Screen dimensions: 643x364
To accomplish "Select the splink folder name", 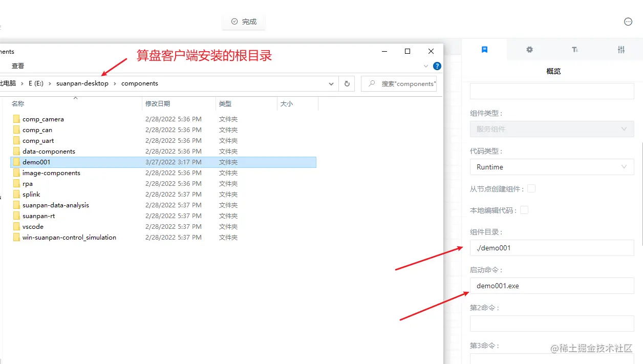I will point(31,195).
